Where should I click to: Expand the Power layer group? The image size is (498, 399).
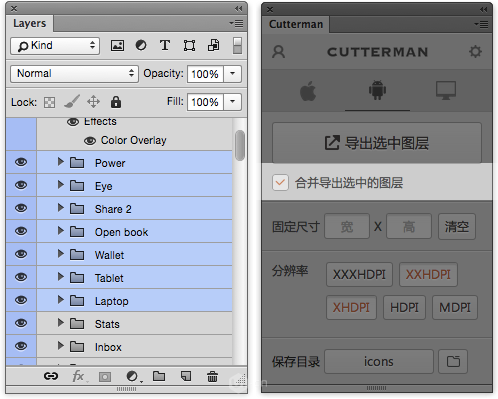[x=60, y=162]
